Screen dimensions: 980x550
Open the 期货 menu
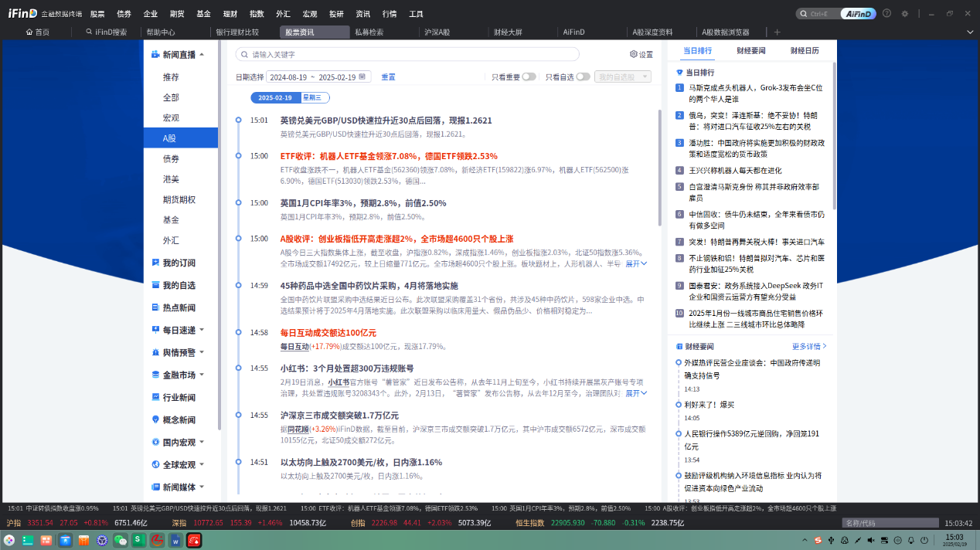179,13
